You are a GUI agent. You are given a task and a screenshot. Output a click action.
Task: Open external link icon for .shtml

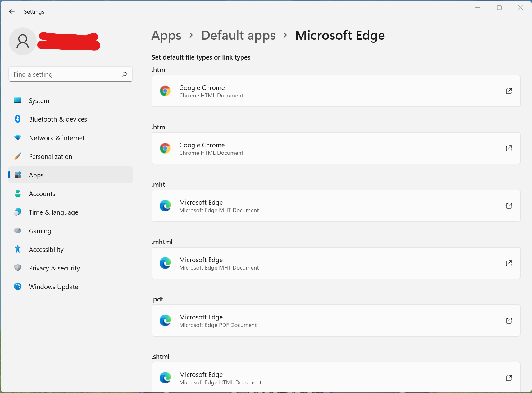click(509, 378)
